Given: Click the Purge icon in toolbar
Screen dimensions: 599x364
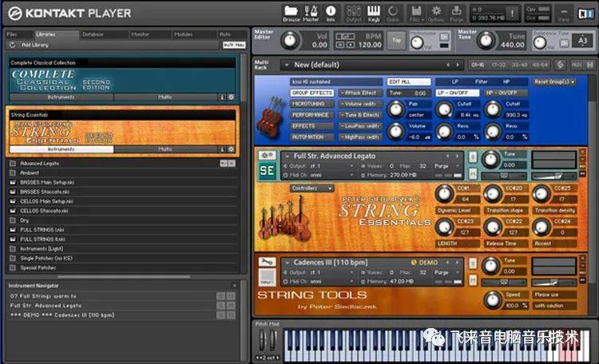Looking at the screenshot, I should point(456,14).
